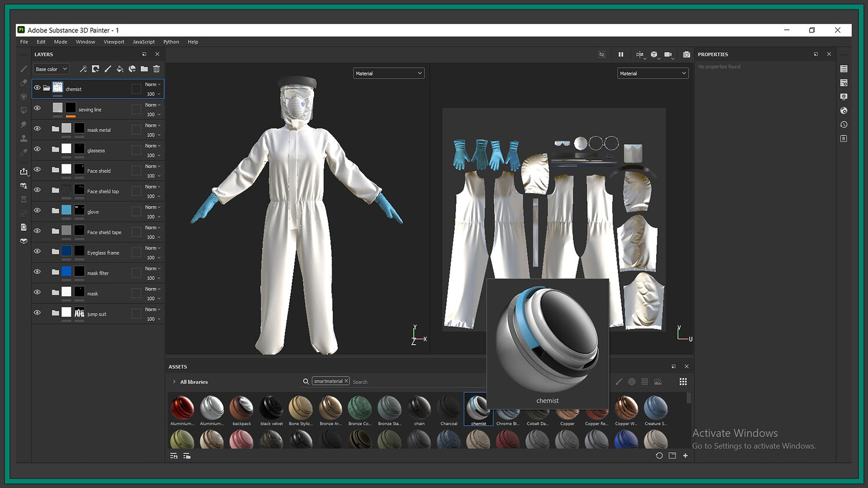Select the Material picker eyedropper tool
The image size is (868, 488).
coord(24,152)
